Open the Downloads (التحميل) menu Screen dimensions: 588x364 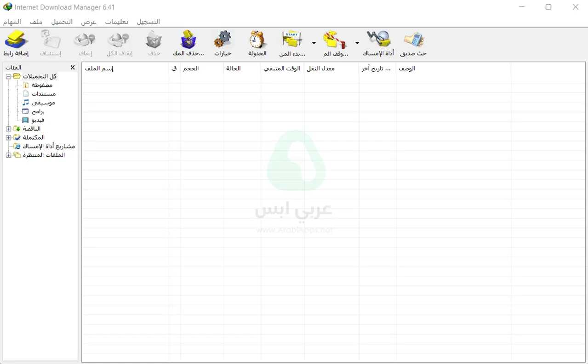[x=62, y=22]
